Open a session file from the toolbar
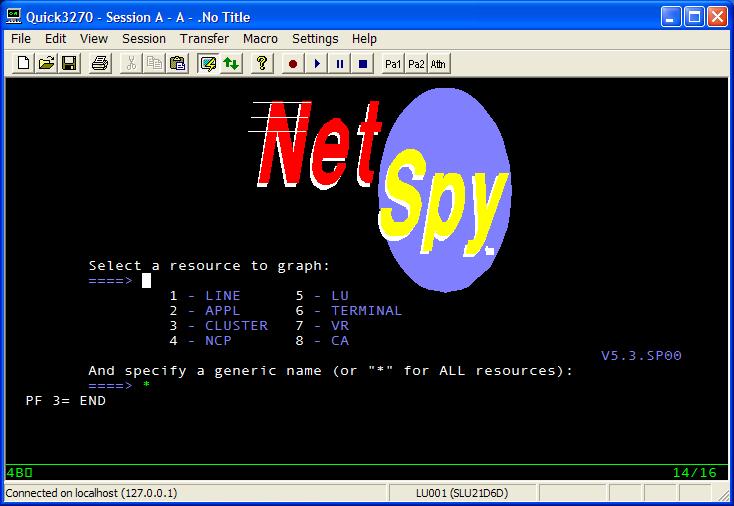The height and width of the screenshot is (506, 734). coord(46,63)
